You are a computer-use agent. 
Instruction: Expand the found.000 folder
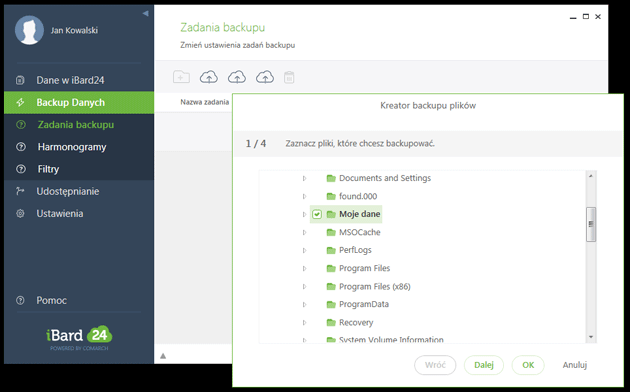coord(305,196)
